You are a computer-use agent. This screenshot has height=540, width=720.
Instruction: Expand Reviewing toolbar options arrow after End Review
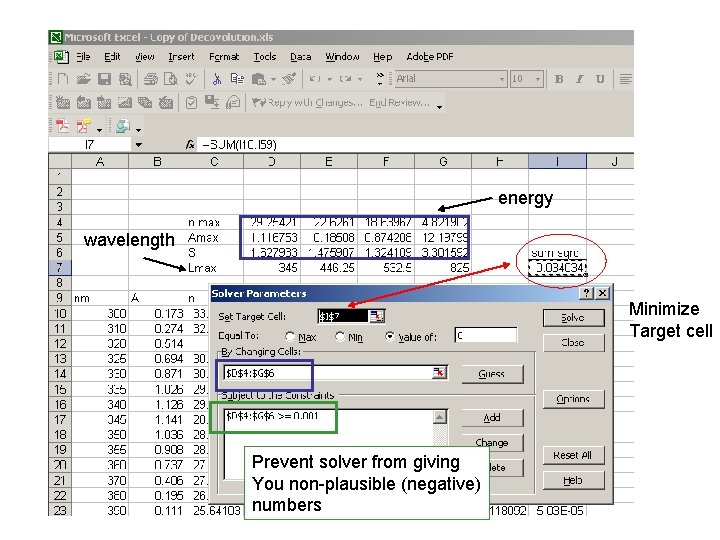439,107
